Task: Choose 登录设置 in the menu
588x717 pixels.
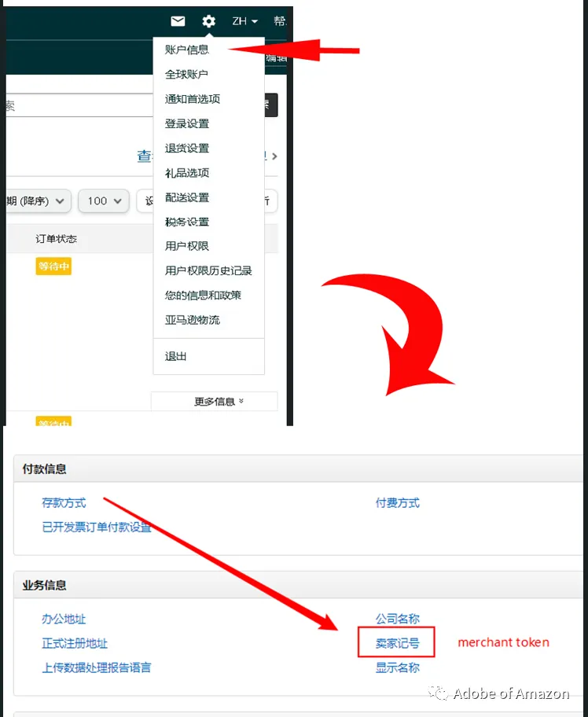Action: click(187, 123)
